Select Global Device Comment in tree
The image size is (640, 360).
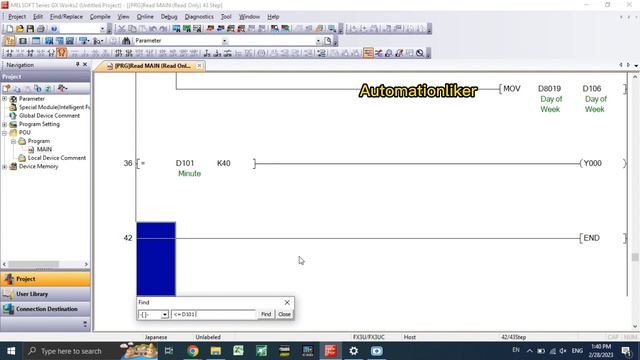click(49, 116)
